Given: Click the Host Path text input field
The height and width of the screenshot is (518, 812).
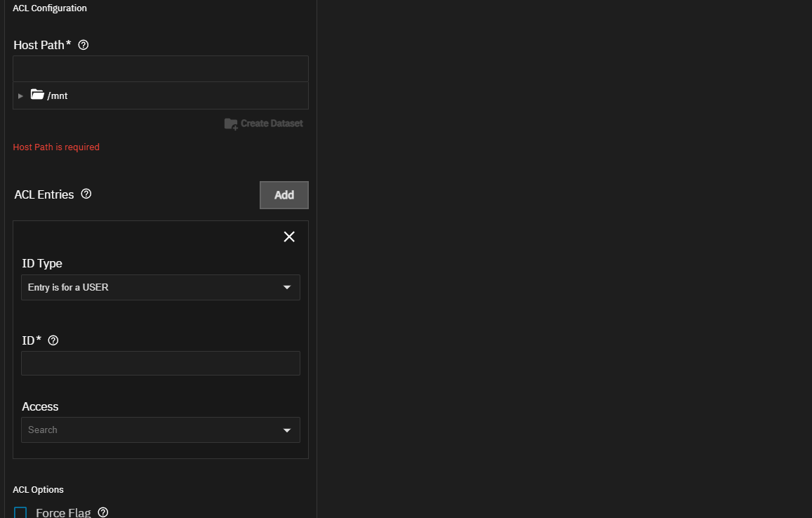Looking at the screenshot, I should 161,68.
